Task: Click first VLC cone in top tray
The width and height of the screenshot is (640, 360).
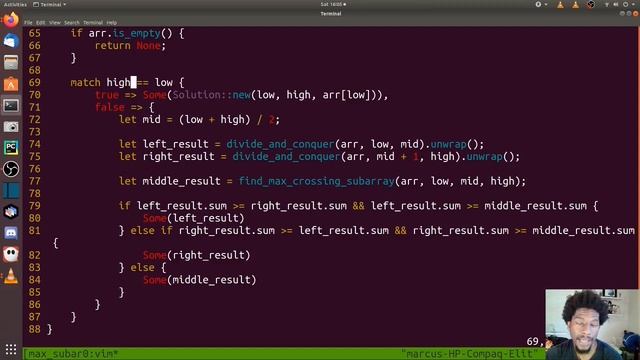Action: coord(560,4)
